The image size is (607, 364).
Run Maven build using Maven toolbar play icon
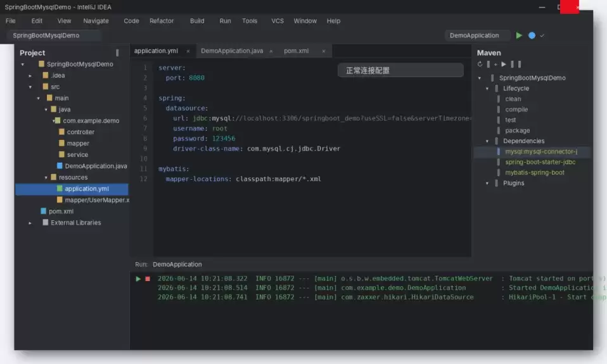tap(504, 64)
